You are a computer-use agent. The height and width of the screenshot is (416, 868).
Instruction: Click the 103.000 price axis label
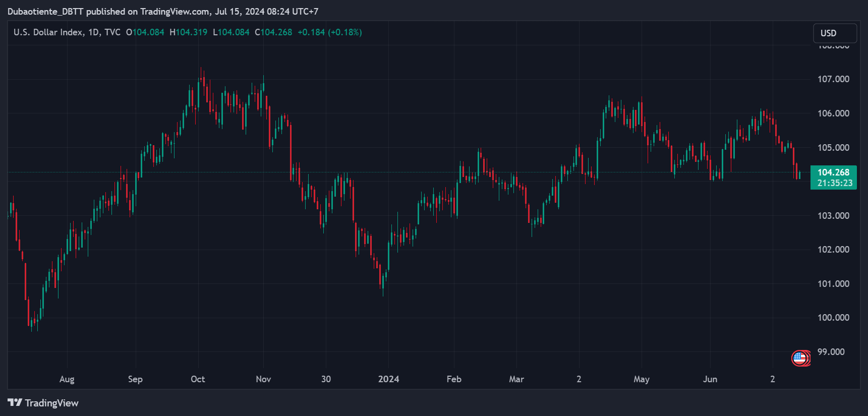tap(833, 216)
